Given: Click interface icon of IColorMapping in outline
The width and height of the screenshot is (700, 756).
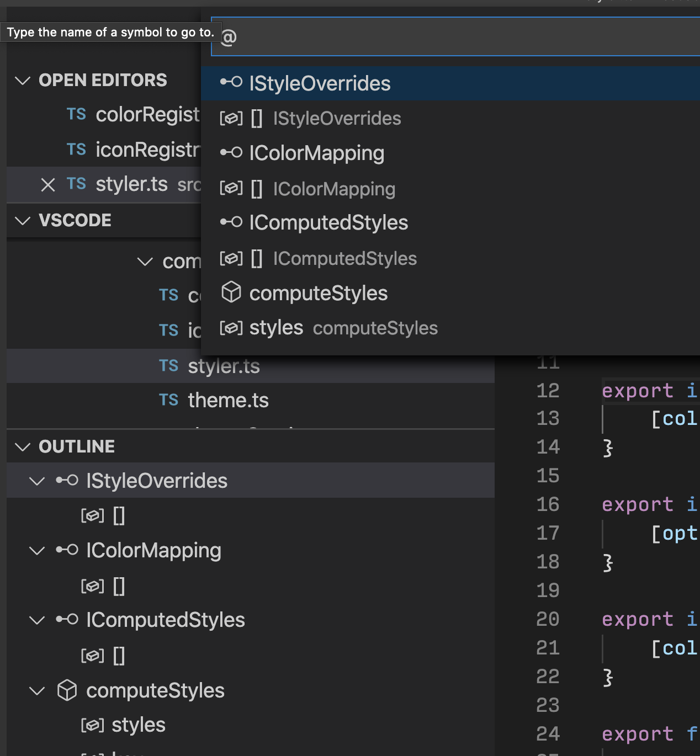Looking at the screenshot, I should pos(67,550).
